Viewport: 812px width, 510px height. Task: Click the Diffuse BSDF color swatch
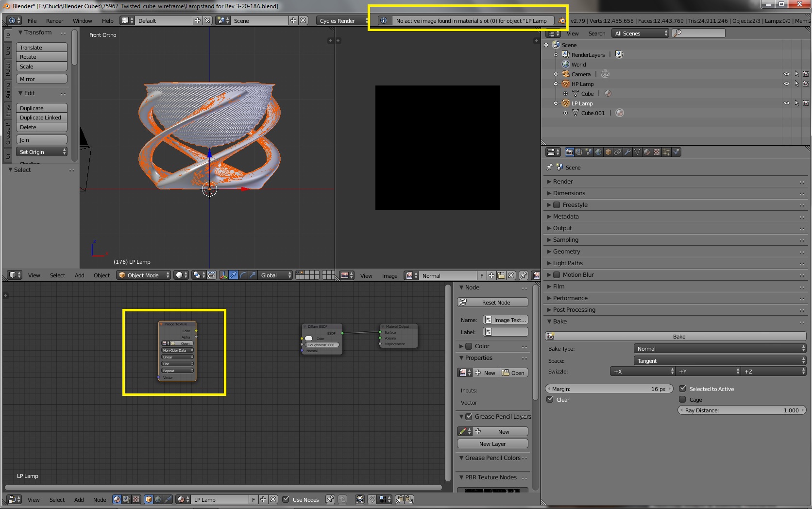[x=309, y=339]
